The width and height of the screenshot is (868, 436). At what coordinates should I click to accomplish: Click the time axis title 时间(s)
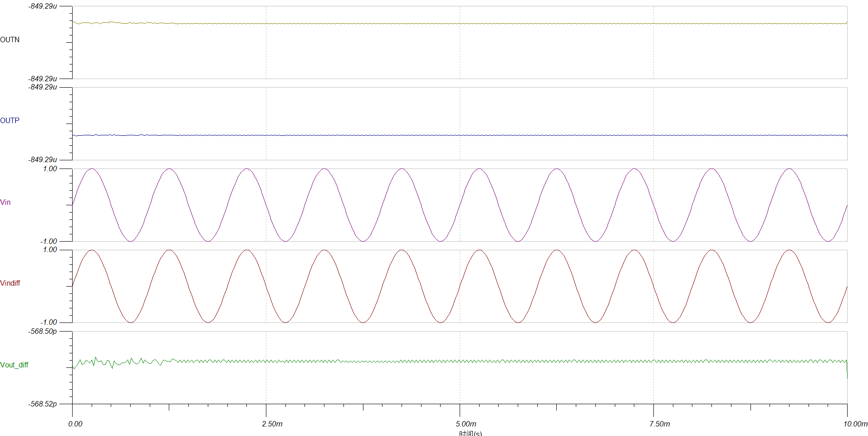point(471,433)
